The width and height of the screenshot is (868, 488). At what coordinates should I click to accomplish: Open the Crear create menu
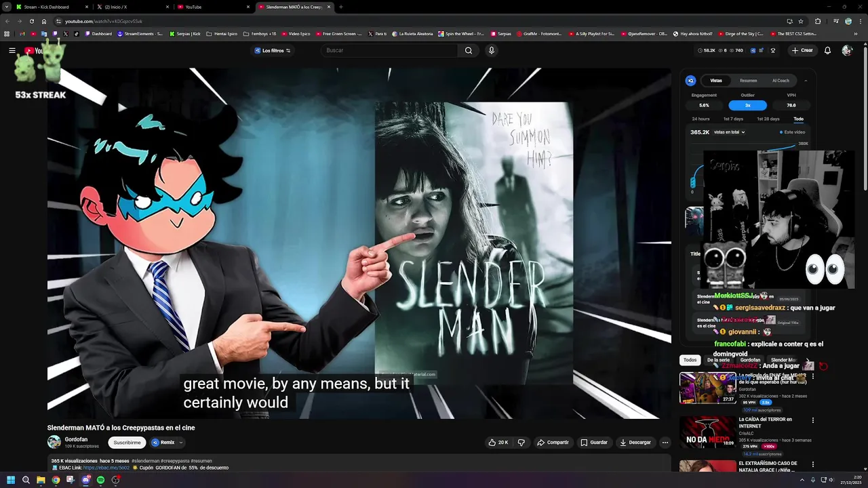coord(802,50)
